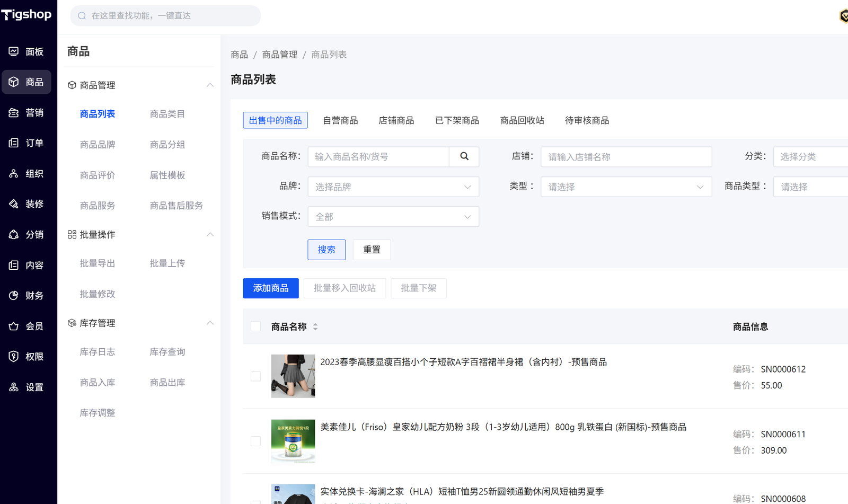Switch to the 商品回收站 tab

tap(522, 120)
